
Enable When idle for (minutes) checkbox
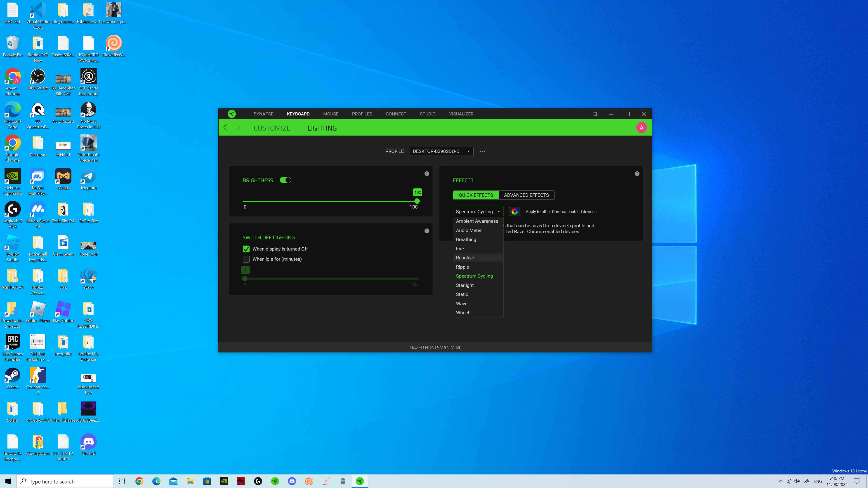click(x=246, y=259)
